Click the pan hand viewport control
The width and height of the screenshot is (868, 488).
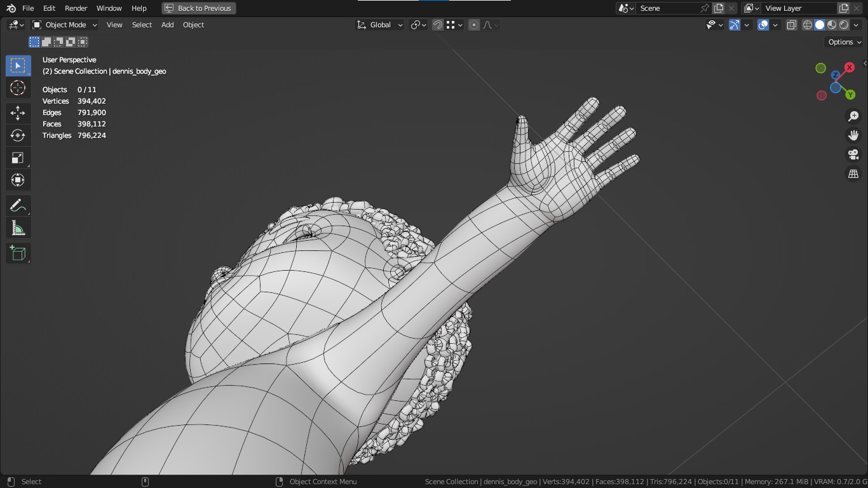(x=853, y=135)
